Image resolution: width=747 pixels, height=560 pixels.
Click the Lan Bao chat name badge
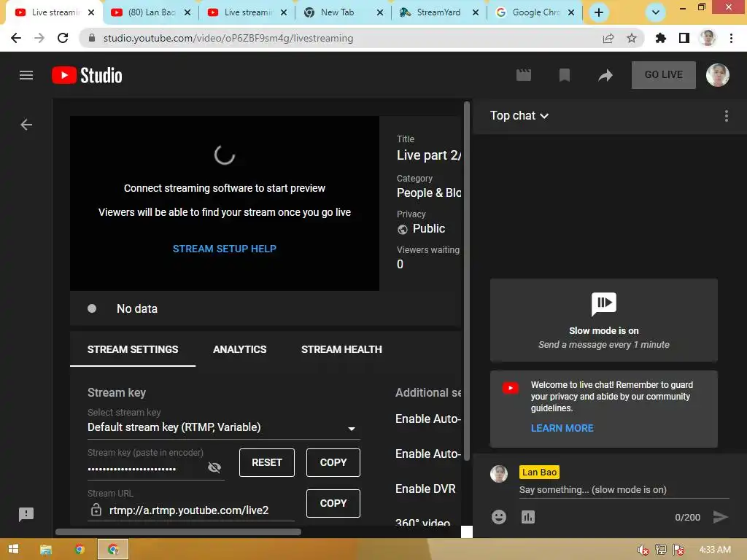point(539,472)
